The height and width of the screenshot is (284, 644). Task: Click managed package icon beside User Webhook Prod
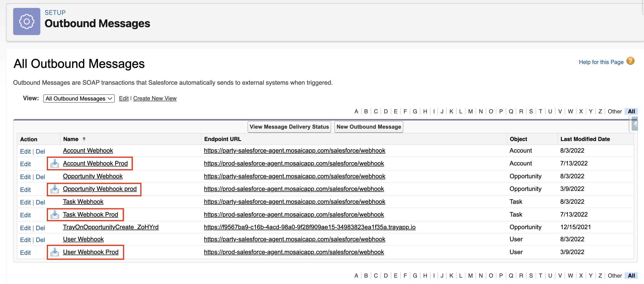[x=54, y=252]
